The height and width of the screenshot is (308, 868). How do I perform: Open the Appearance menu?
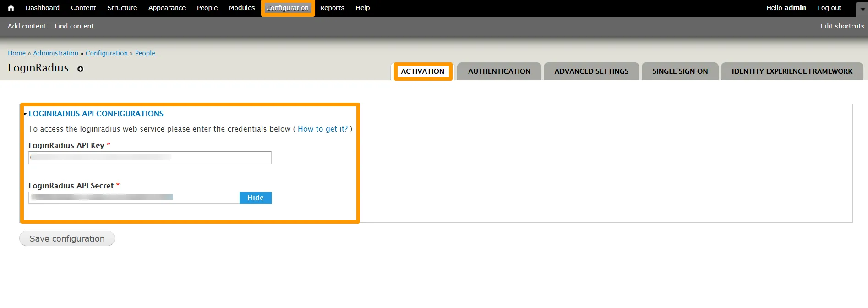pos(167,8)
